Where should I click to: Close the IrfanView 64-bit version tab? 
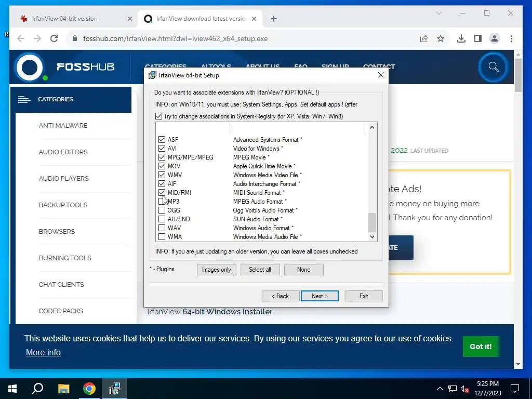click(x=129, y=19)
